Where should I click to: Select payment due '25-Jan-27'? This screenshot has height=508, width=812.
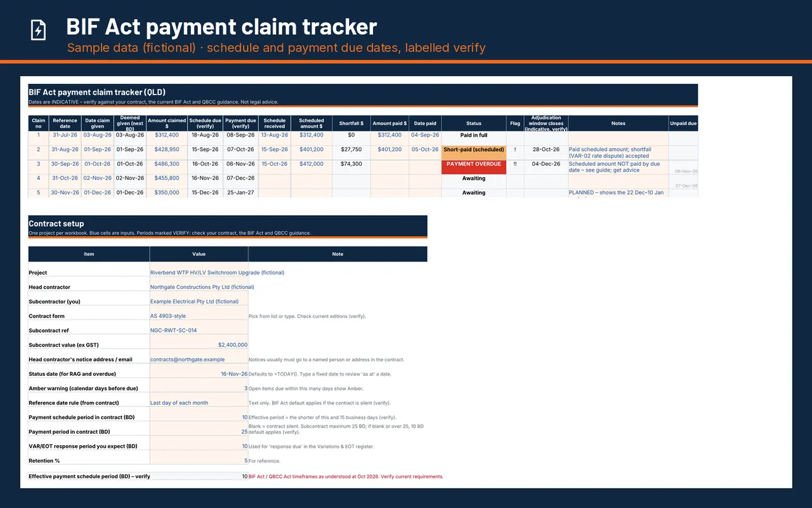pyautogui.click(x=240, y=192)
